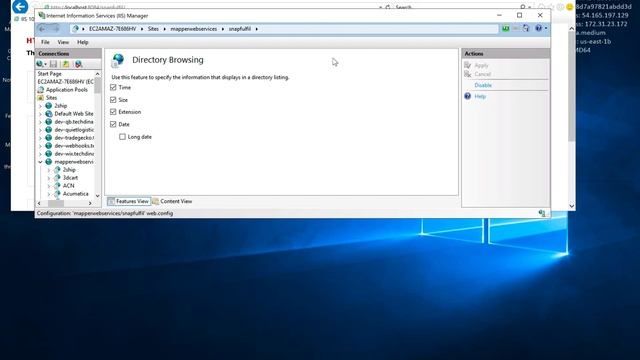
Task: Switch to Content View tab
Action: (x=172, y=201)
